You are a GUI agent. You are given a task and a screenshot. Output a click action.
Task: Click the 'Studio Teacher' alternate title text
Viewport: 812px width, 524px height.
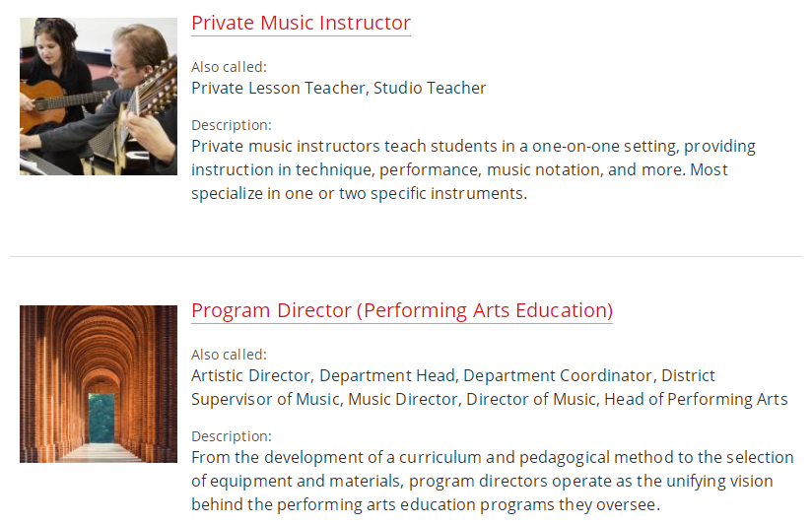[430, 88]
